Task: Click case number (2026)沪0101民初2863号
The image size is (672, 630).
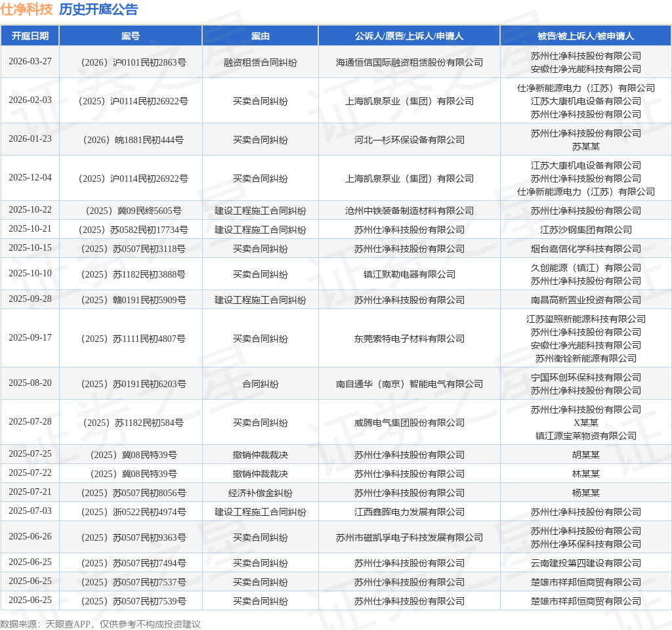Action: pos(133,62)
